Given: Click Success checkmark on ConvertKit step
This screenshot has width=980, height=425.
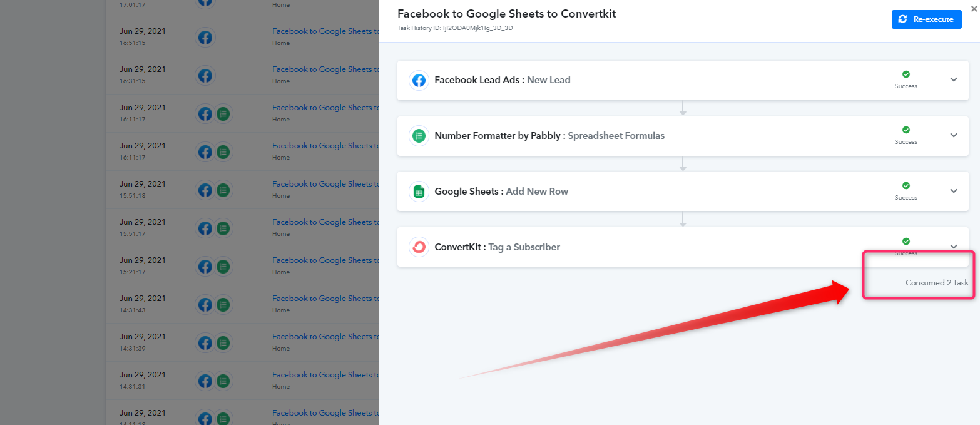Looking at the screenshot, I should click(x=906, y=242).
